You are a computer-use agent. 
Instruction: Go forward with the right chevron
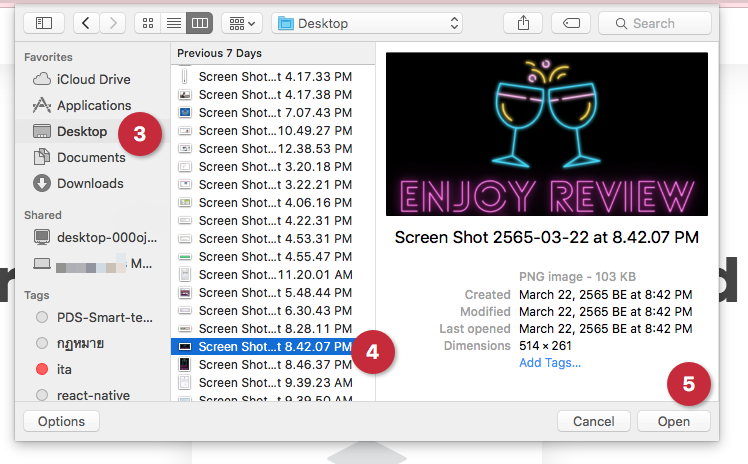tap(114, 22)
